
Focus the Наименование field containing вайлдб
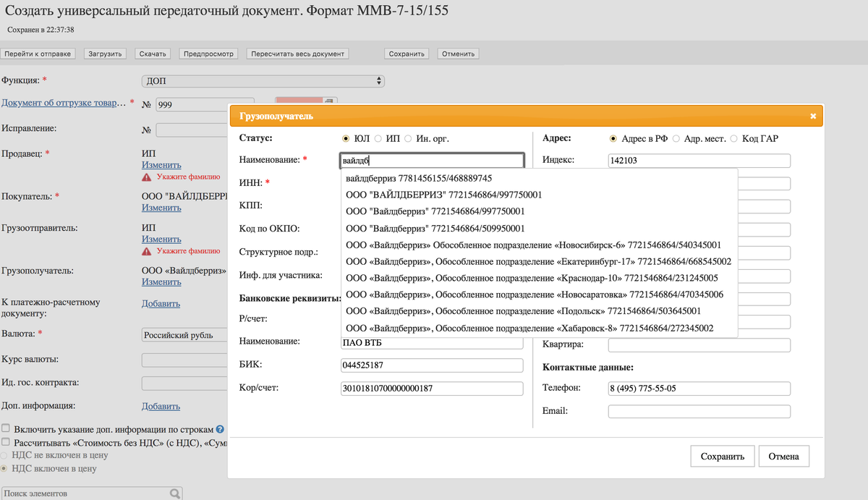pyautogui.click(x=432, y=161)
